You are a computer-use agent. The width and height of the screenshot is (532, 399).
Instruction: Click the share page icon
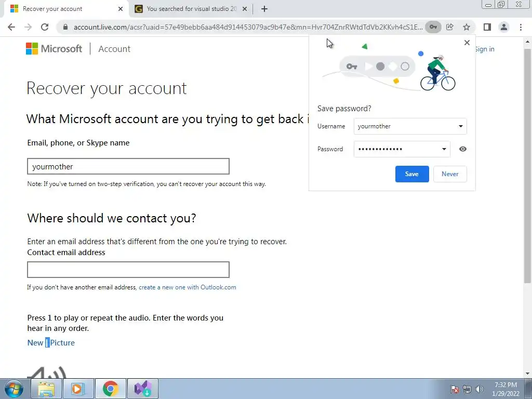pyautogui.click(x=450, y=27)
